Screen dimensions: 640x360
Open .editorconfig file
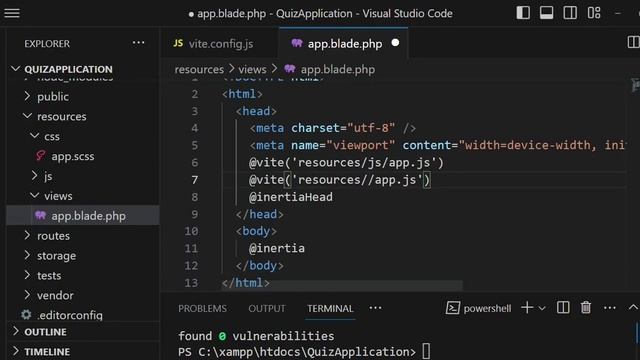tap(69, 315)
